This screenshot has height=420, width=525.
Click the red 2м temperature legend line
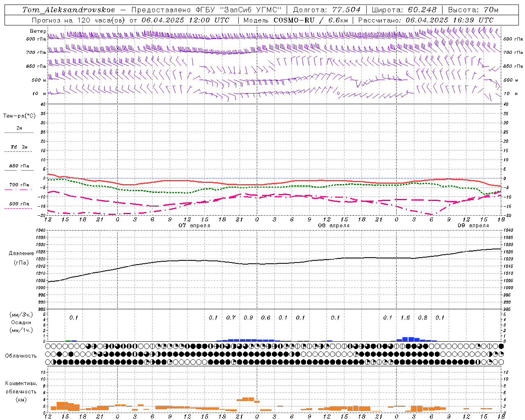coord(19,132)
